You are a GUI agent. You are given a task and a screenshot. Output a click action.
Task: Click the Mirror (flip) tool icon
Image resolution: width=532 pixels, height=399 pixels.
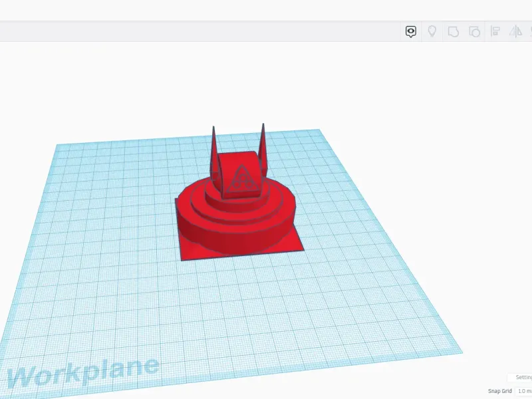point(516,31)
